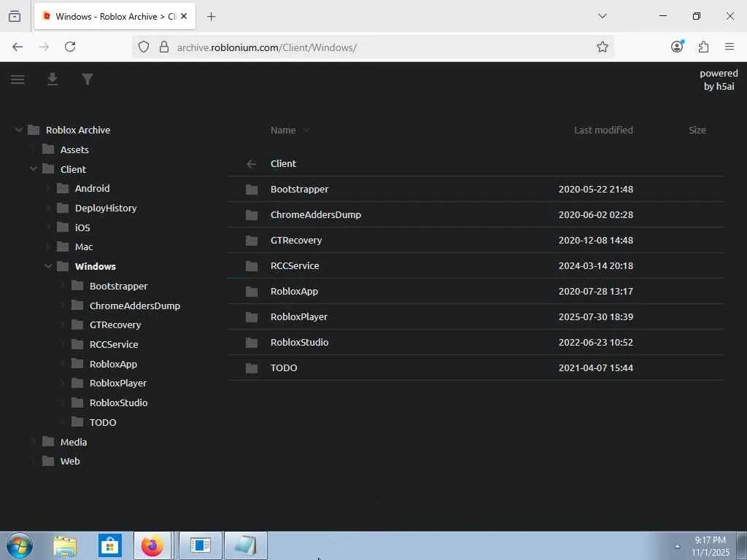Open a new browser tab

tap(211, 17)
